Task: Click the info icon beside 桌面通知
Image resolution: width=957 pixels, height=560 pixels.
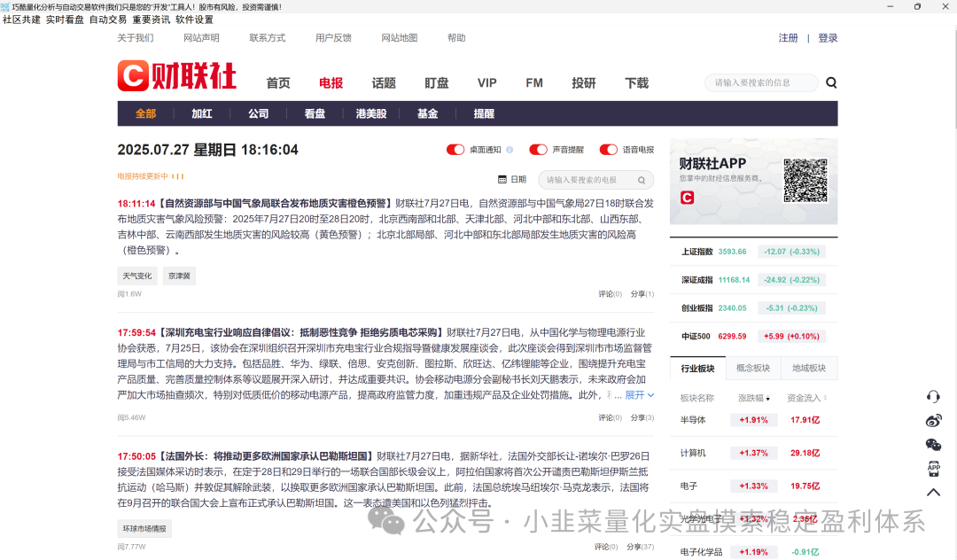Action: [x=510, y=150]
